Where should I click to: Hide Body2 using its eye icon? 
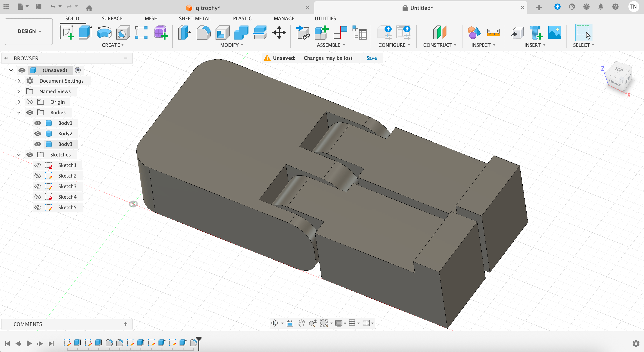pyautogui.click(x=38, y=134)
